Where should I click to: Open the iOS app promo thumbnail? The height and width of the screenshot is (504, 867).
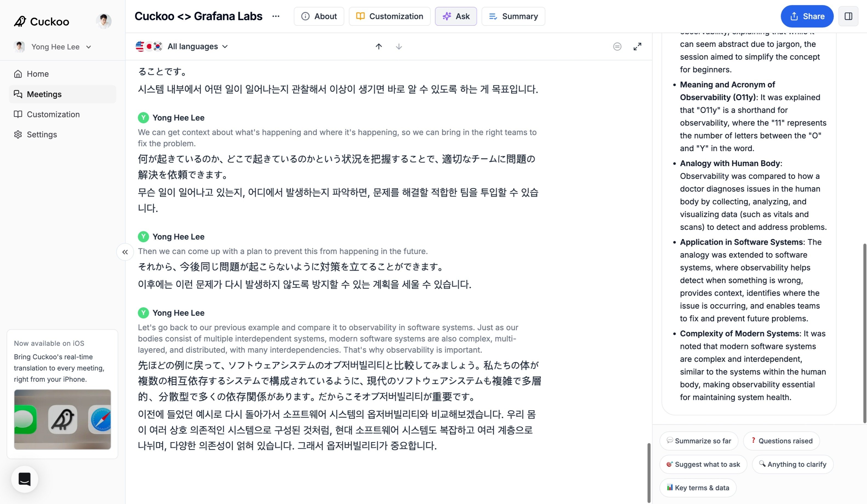click(63, 419)
